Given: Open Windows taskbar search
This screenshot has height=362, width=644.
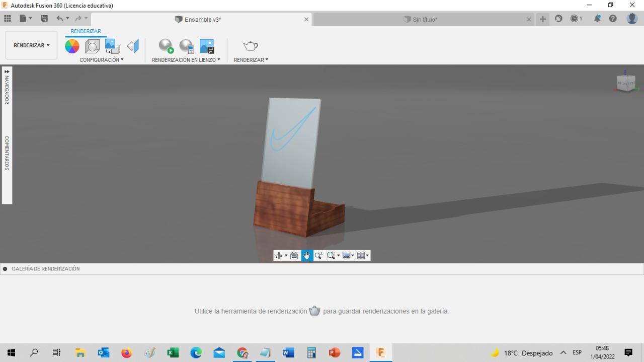Looking at the screenshot, I should [x=34, y=353].
